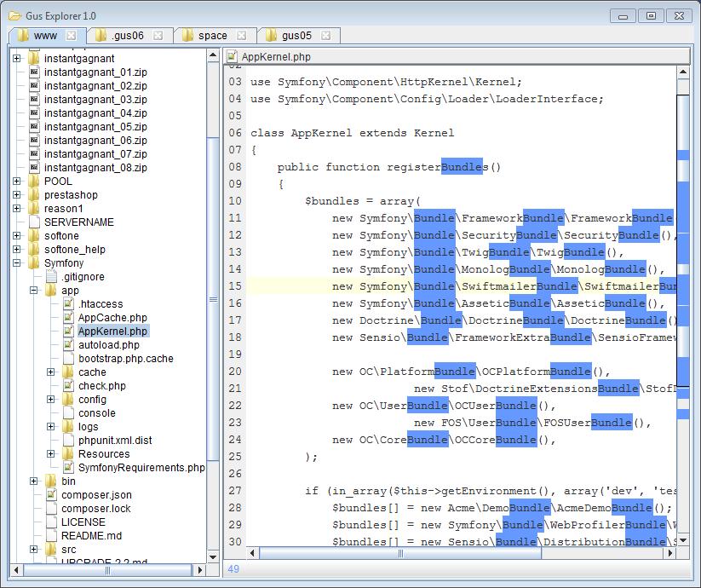Click the AppKernel.php editor header label
Viewport: 701px width, 588px height.
click(x=276, y=57)
